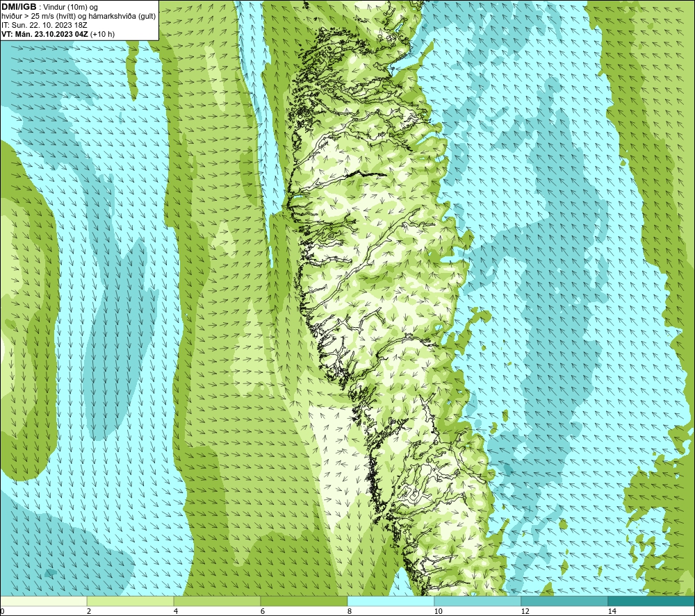The image size is (695, 616).
Task: Click the legend scale label '2'
Action: (89, 611)
